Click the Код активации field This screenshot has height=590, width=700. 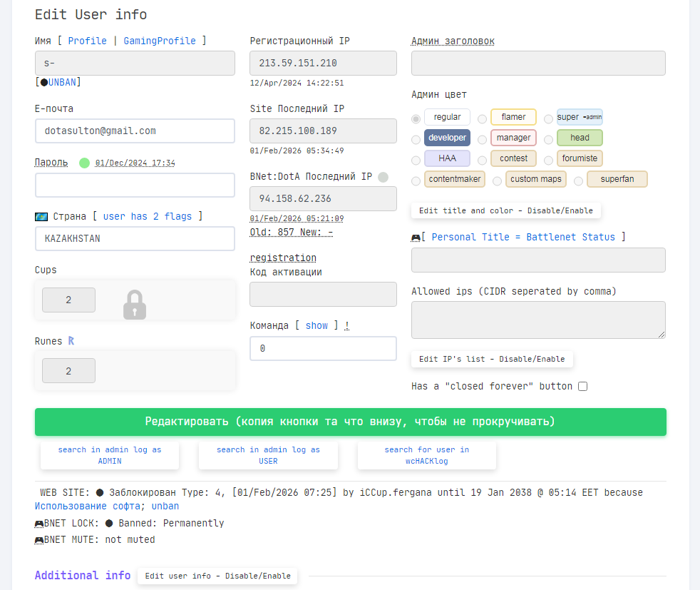click(323, 295)
